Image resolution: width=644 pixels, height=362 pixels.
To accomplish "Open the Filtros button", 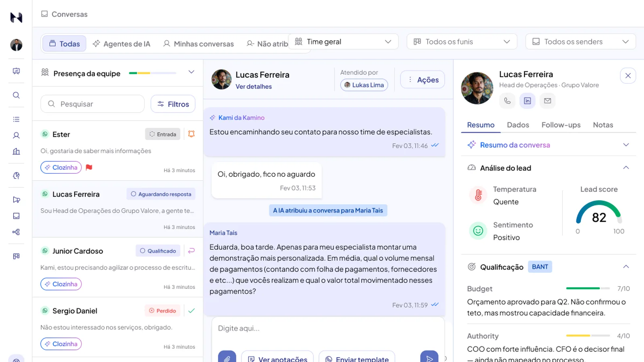I will click(x=173, y=104).
